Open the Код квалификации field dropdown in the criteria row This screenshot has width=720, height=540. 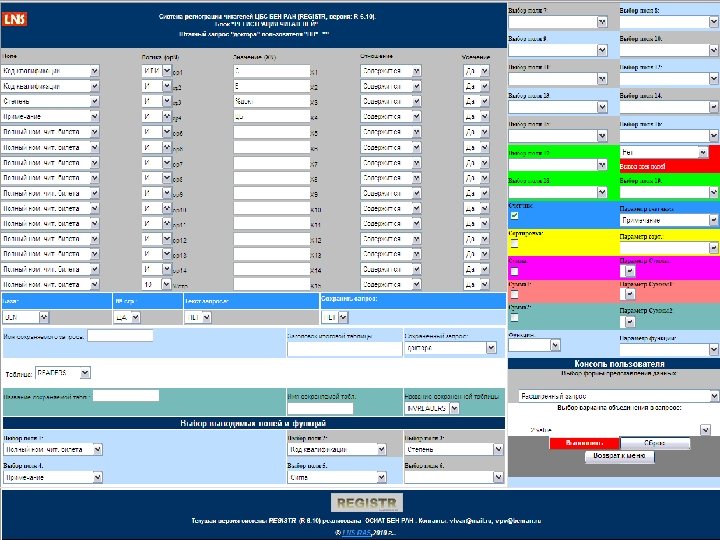pyautogui.click(x=50, y=86)
